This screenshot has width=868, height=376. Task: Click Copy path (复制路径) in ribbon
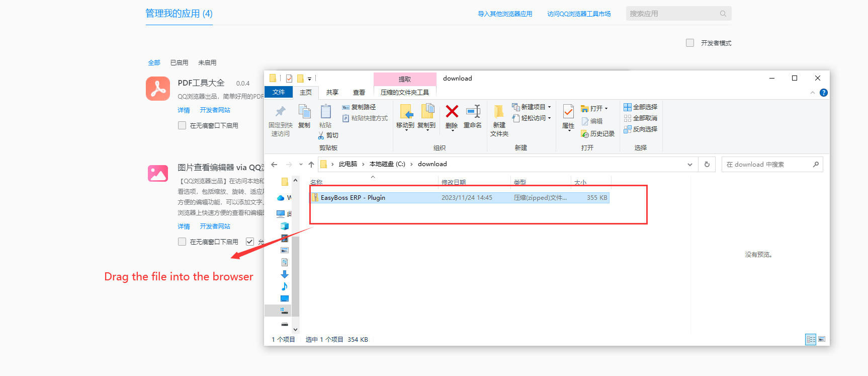tap(359, 107)
